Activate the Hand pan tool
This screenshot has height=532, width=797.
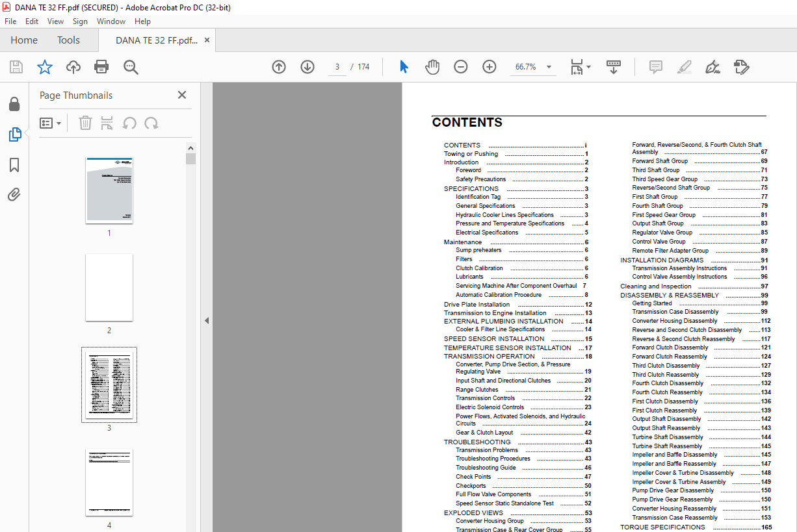432,67
